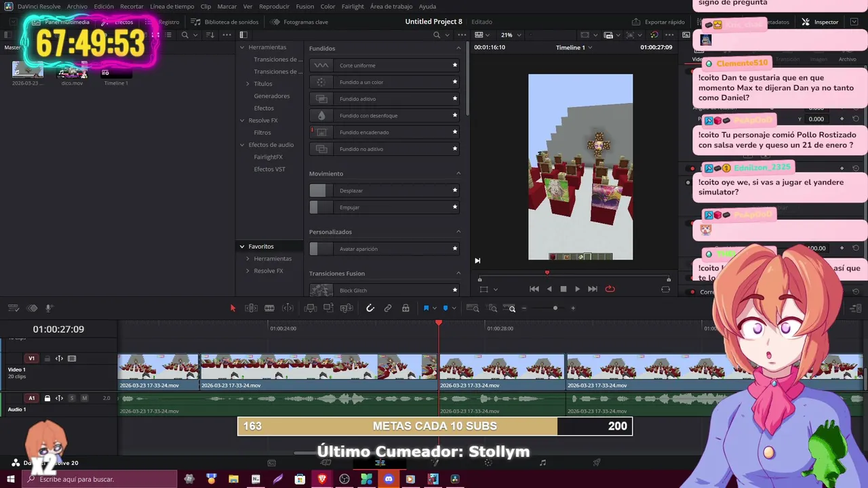868x488 pixels.
Task: Open the Inspector panel
Action: pyautogui.click(x=820, y=22)
